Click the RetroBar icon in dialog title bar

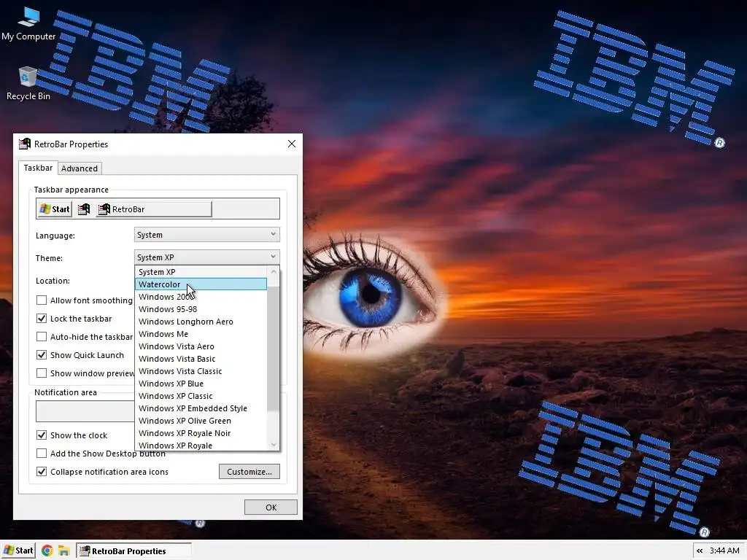24,144
